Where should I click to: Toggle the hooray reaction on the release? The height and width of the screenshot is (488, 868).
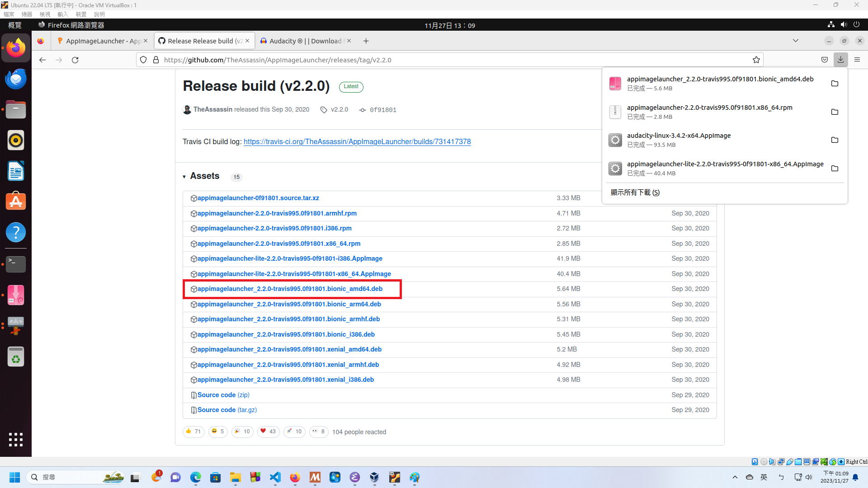click(x=242, y=432)
